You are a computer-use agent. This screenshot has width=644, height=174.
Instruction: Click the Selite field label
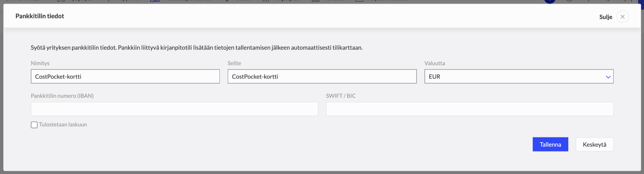pyautogui.click(x=234, y=63)
